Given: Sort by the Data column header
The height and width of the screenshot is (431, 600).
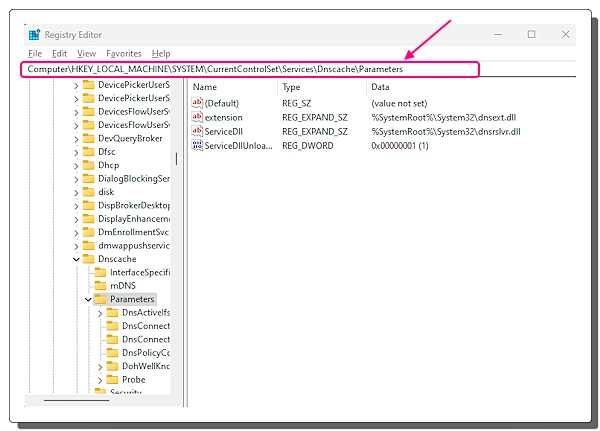Looking at the screenshot, I should (x=380, y=87).
